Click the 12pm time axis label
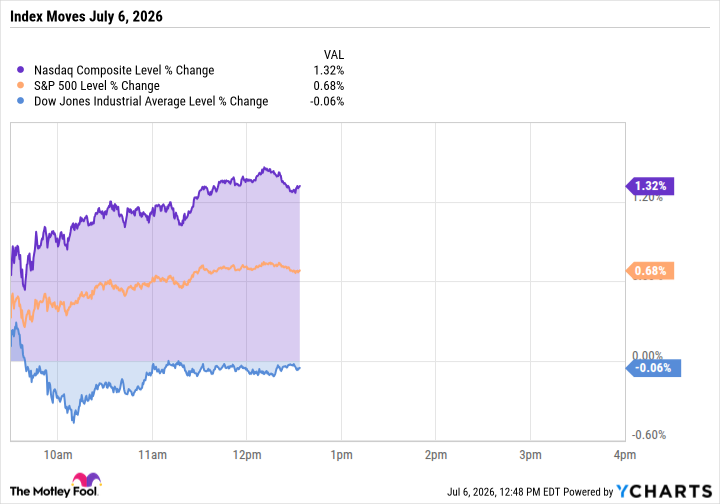The height and width of the screenshot is (504, 720). tap(247, 455)
